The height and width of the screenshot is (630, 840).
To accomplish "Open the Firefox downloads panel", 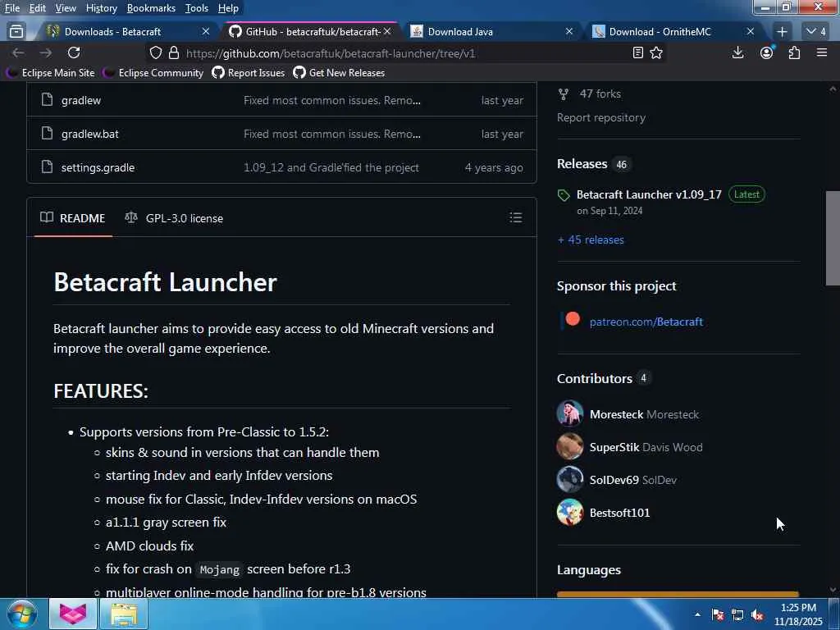I will [737, 52].
